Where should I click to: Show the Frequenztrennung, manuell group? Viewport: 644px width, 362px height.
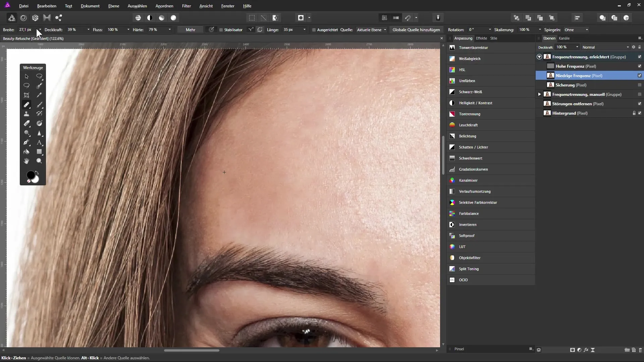640,95
